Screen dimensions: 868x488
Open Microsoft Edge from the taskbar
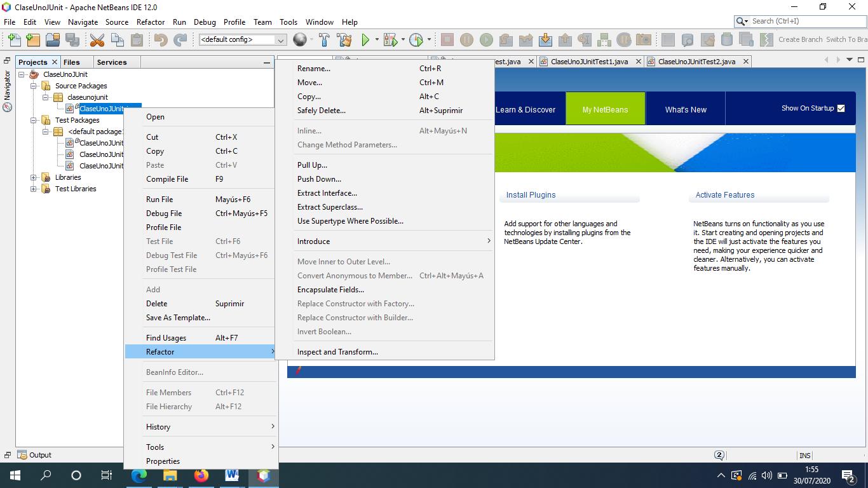point(139,475)
